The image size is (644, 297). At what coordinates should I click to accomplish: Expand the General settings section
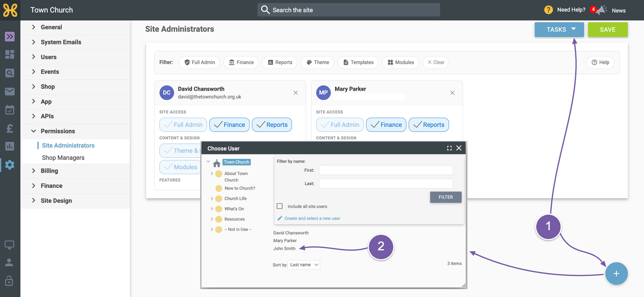75,27
